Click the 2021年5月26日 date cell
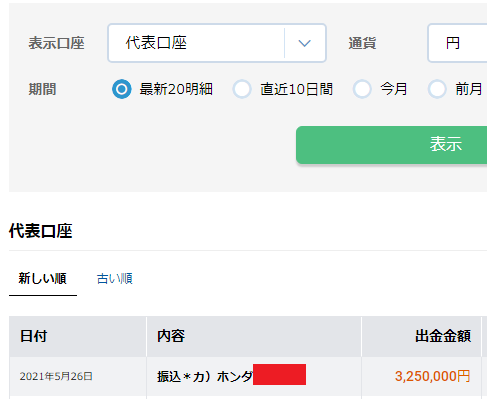The height and width of the screenshot is (399, 487). click(56, 376)
